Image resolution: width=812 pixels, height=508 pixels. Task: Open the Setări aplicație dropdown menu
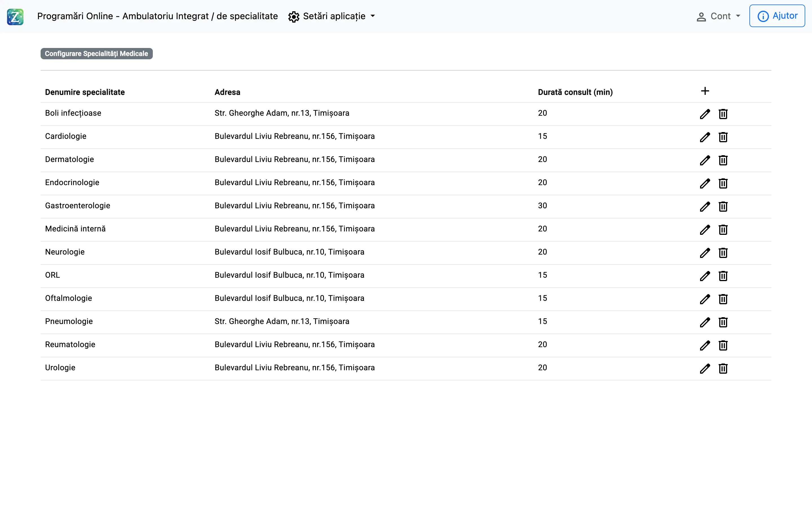(332, 16)
